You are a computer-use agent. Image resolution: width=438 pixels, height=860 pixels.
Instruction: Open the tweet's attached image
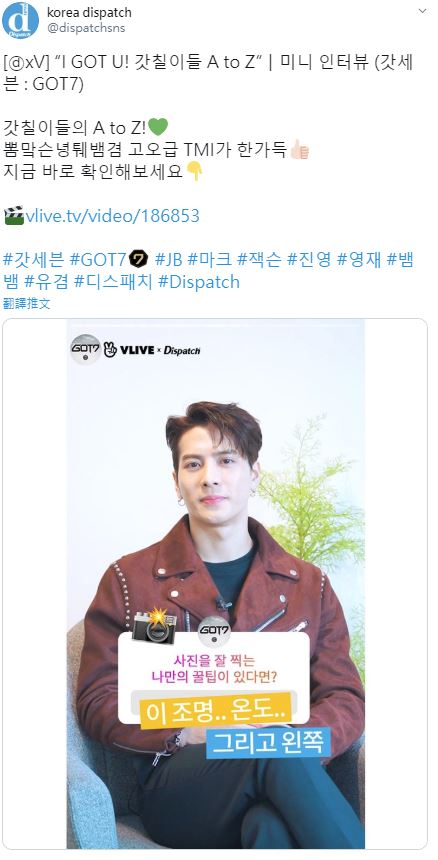tap(215, 584)
